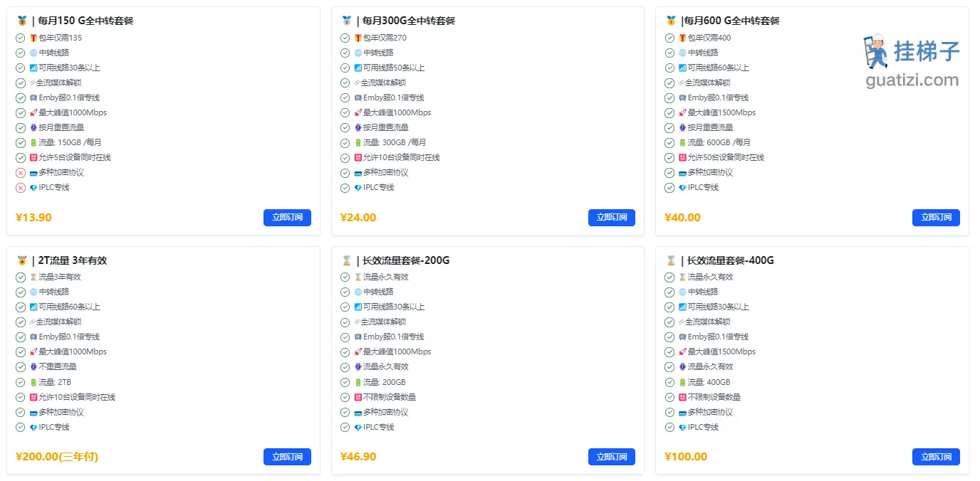
Task: Open the 2T流量 3年有效 plan title
Action: pyautogui.click(x=71, y=260)
